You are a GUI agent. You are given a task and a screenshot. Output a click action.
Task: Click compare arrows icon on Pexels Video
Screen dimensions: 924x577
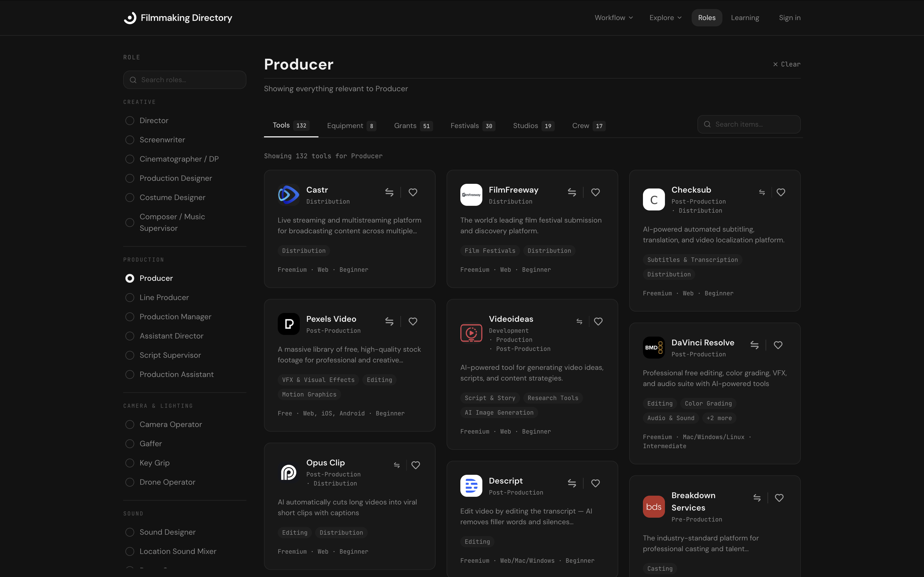(x=389, y=321)
